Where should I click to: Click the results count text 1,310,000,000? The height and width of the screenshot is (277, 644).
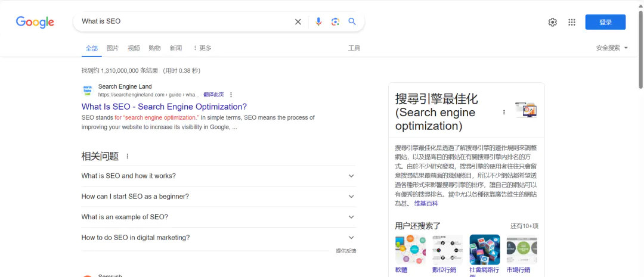(x=119, y=70)
